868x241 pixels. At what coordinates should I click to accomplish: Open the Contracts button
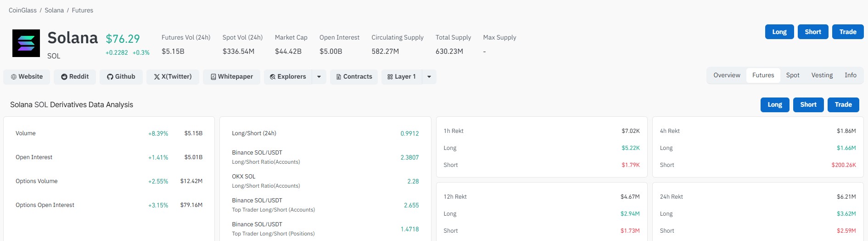click(x=354, y=77)
